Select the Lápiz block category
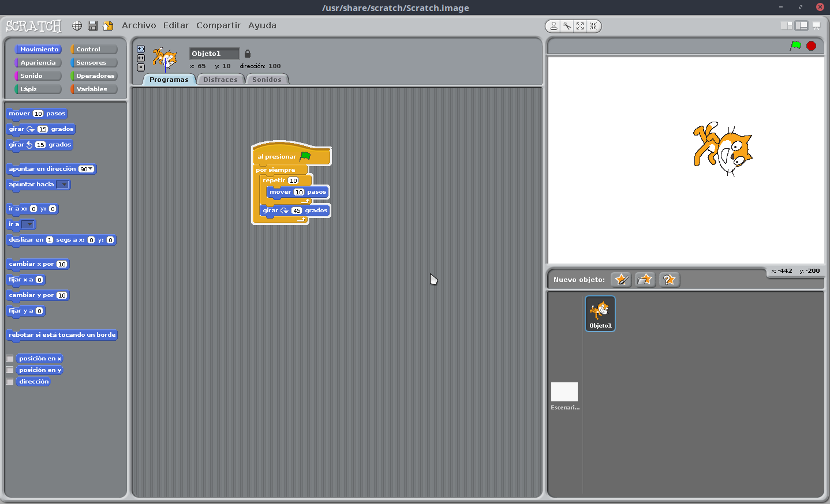 [38, 89]
